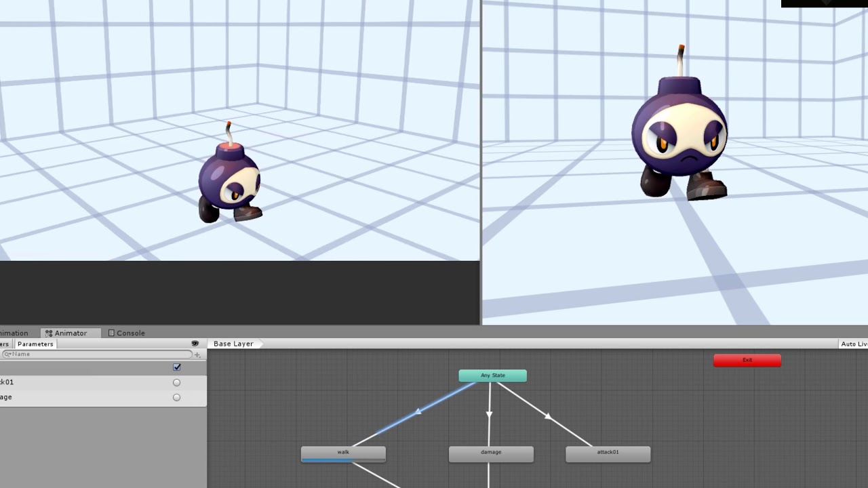The image size is (868, 488).
Task: Click the Animator tab icon
Action: click(49, 333)
